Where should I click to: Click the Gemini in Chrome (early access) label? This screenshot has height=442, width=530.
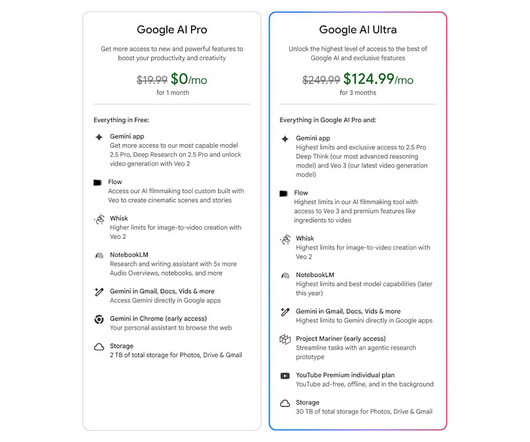[158, 318]
